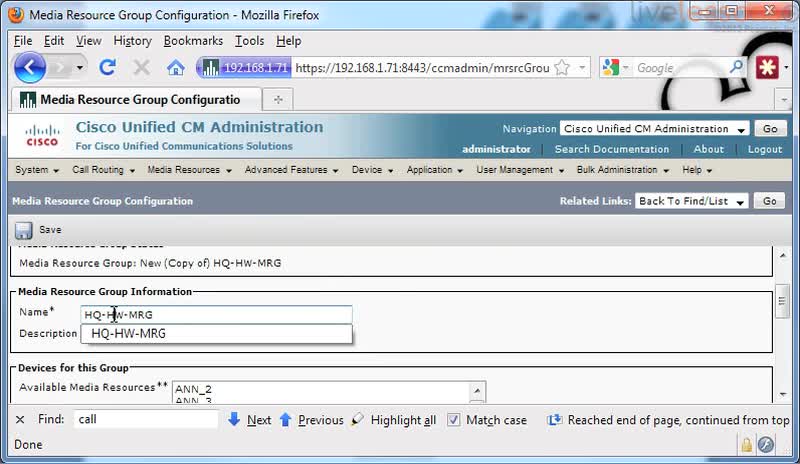Find previous match with up arrow
Viewport: 800px width, 464px height.
tap(285, 420)
